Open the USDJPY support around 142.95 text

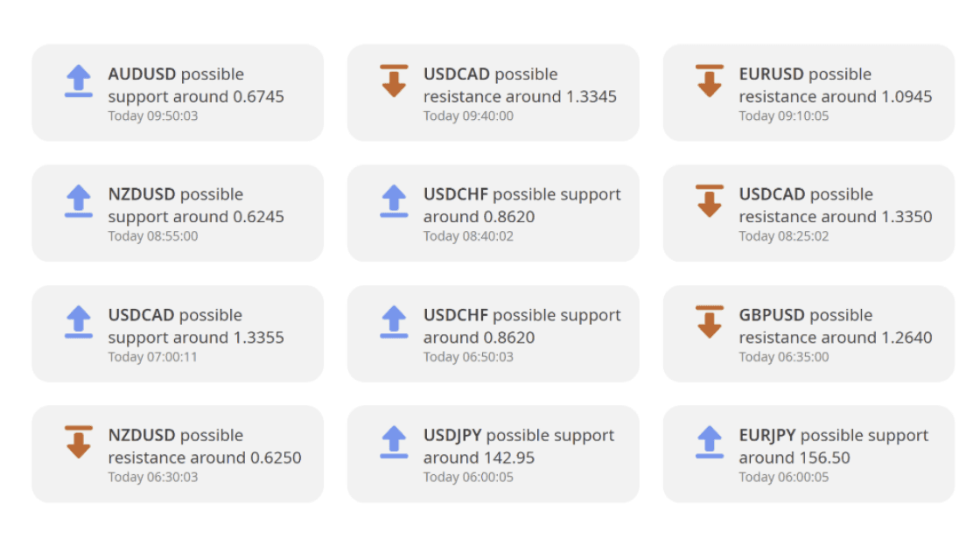pyautogui.click(x=518, y=446)
